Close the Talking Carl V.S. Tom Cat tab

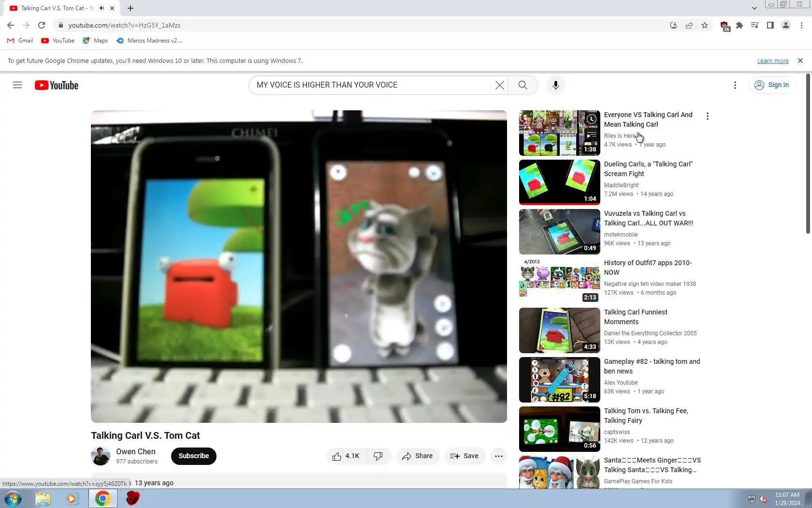112,8
